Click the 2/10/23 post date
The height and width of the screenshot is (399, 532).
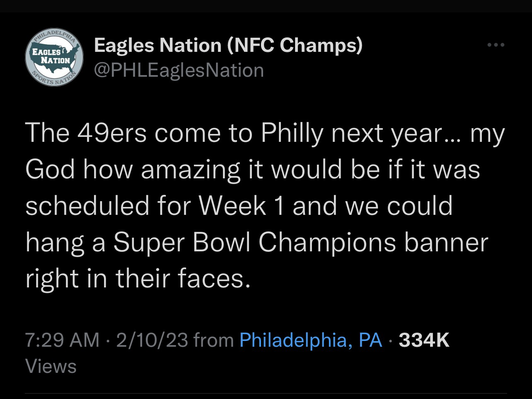click(x=152, y=340)
